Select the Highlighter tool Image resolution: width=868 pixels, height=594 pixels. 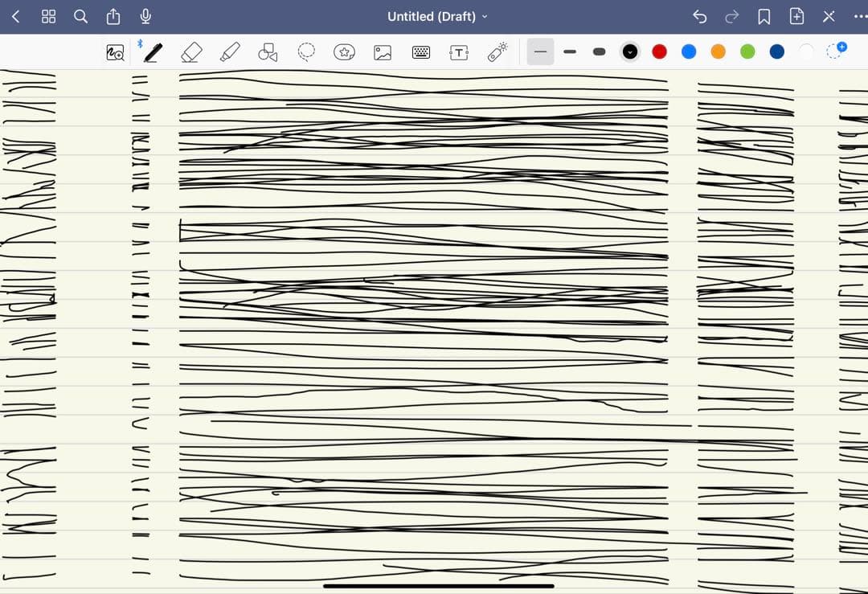coord(230,52)
